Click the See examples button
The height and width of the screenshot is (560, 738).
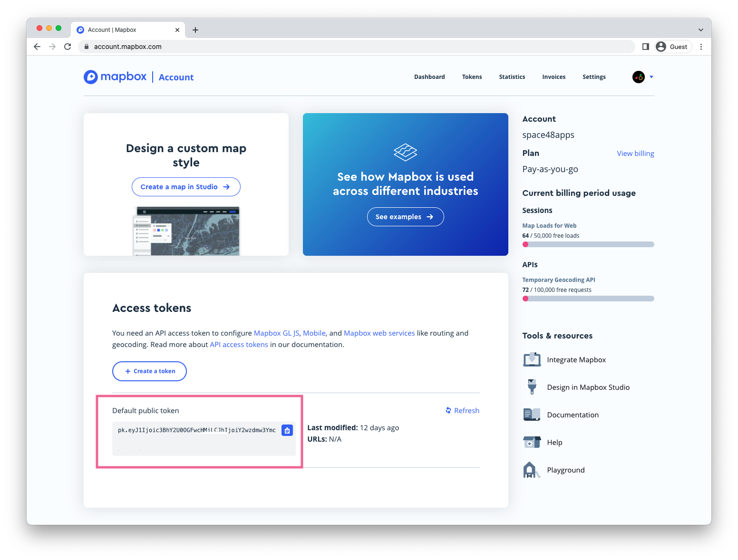[405, 217]
